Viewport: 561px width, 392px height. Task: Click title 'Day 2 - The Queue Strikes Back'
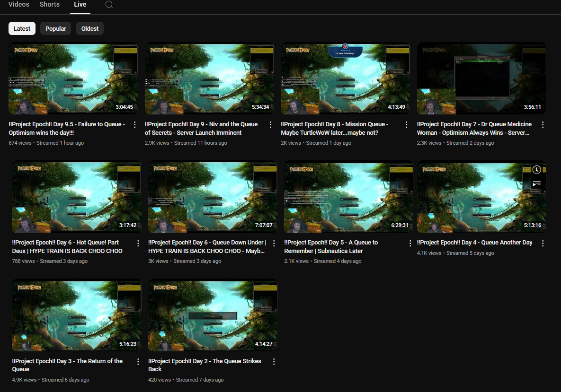205,365
